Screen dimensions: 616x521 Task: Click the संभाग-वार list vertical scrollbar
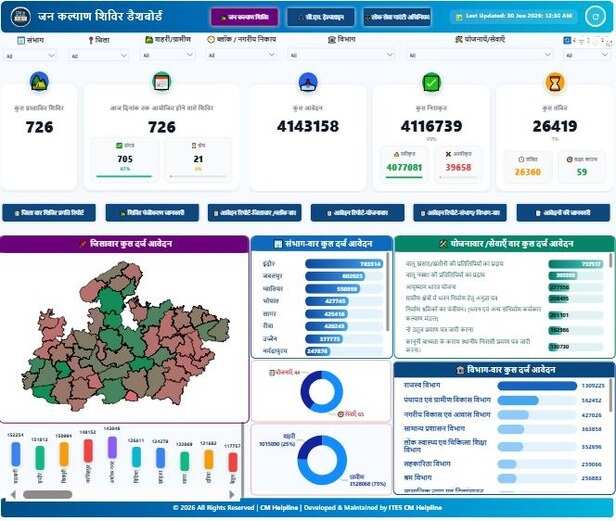pyautogui.click(x=388, y=293)
